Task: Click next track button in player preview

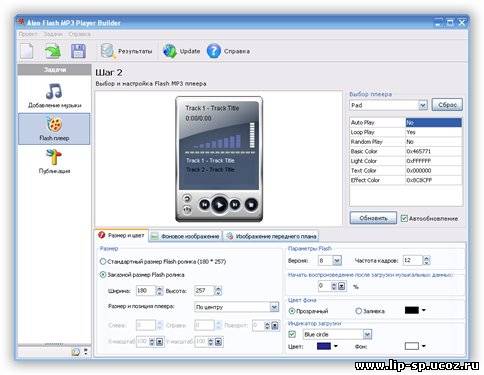Action: (235, 204)
